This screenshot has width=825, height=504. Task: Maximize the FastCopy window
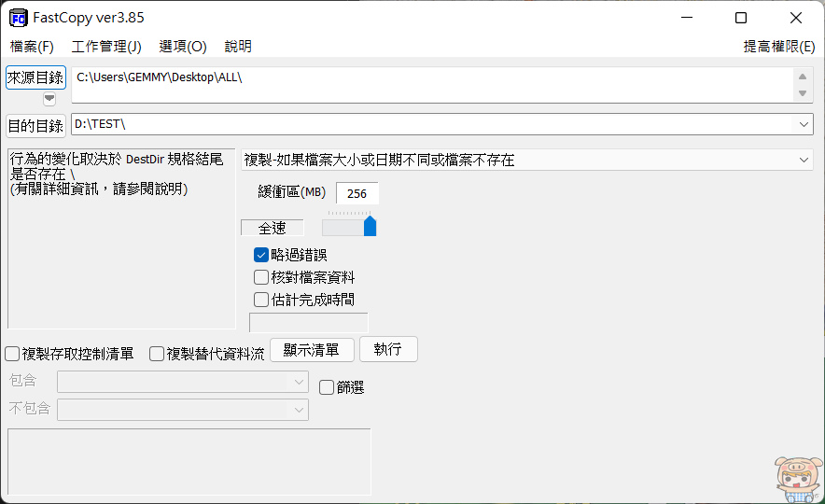741,18
